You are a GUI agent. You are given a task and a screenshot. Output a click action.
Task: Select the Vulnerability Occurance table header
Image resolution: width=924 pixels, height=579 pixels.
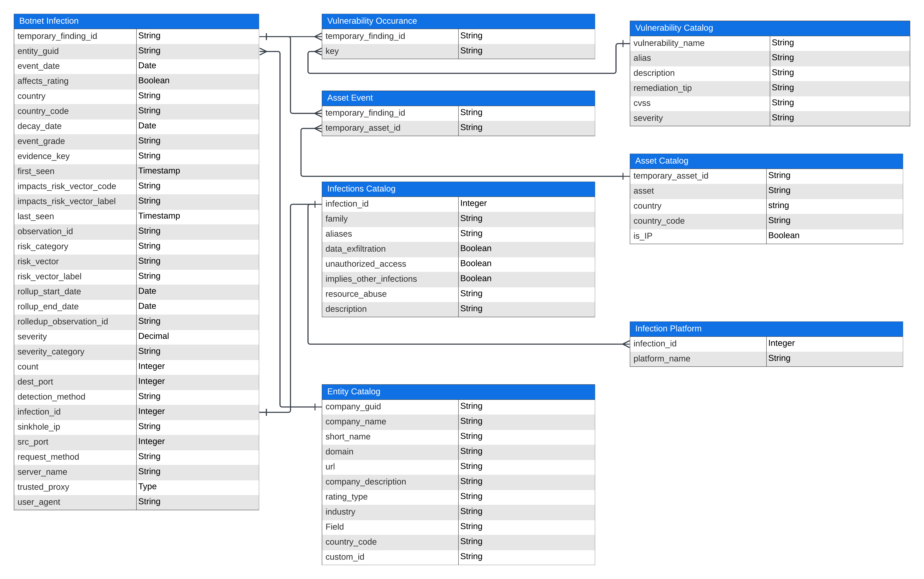[x=458, y=21]
